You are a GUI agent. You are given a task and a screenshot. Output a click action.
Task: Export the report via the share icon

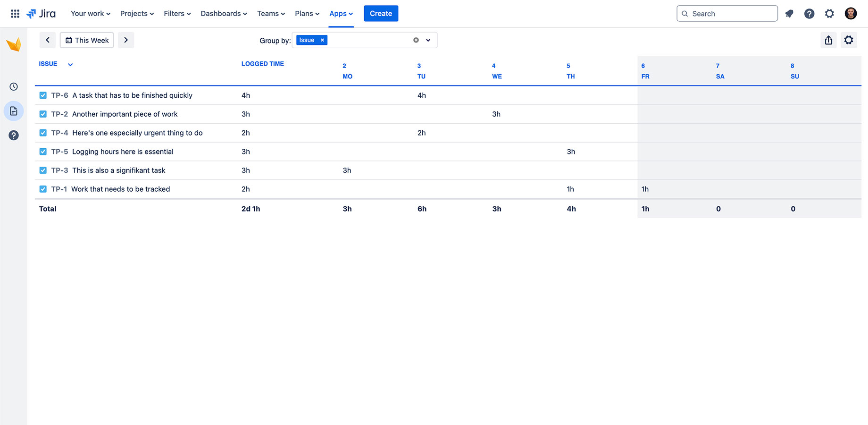pyautogui.click(x=829, y=40)
